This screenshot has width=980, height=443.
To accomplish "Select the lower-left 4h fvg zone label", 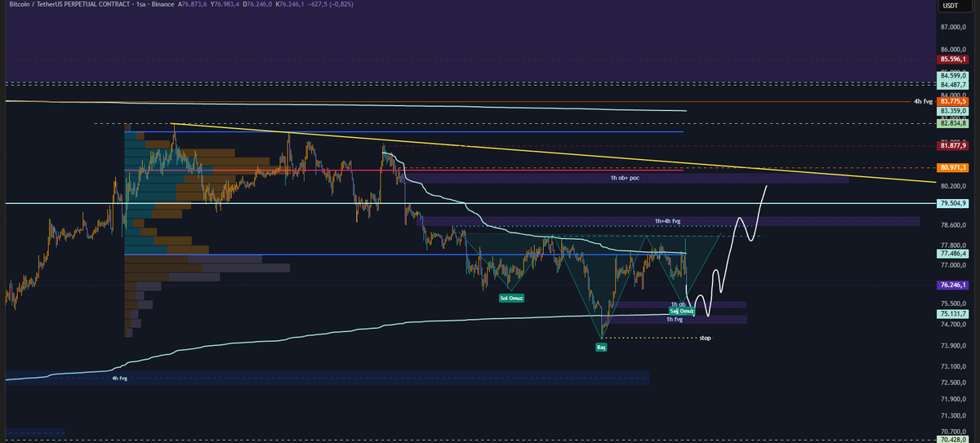I will click(x=120, y=378).
